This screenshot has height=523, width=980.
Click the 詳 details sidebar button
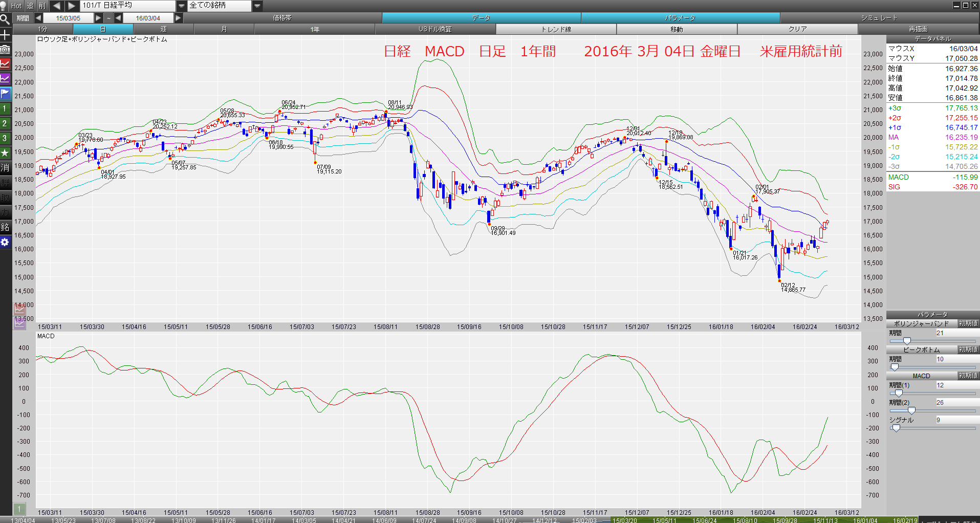click(5, 183)
